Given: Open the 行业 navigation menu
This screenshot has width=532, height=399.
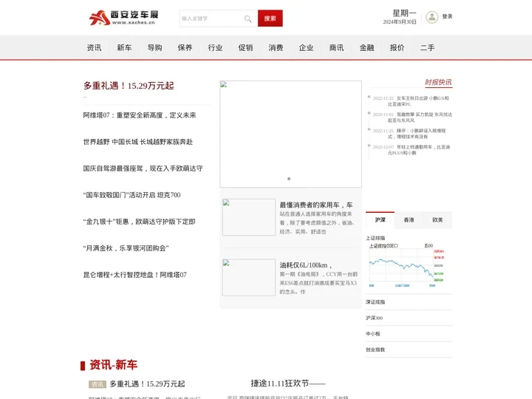Looking at the screenshot, I should click(215, 48).
